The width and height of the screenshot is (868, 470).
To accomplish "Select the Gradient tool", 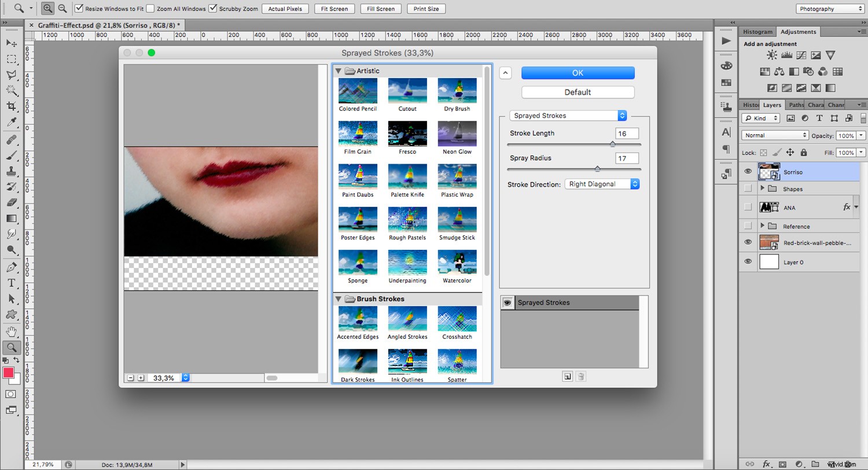I will pyautogui.click(x=12, y=219).
